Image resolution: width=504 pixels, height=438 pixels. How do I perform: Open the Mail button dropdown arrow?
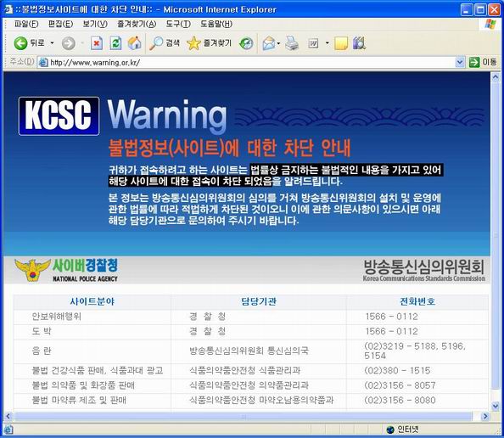278,43
